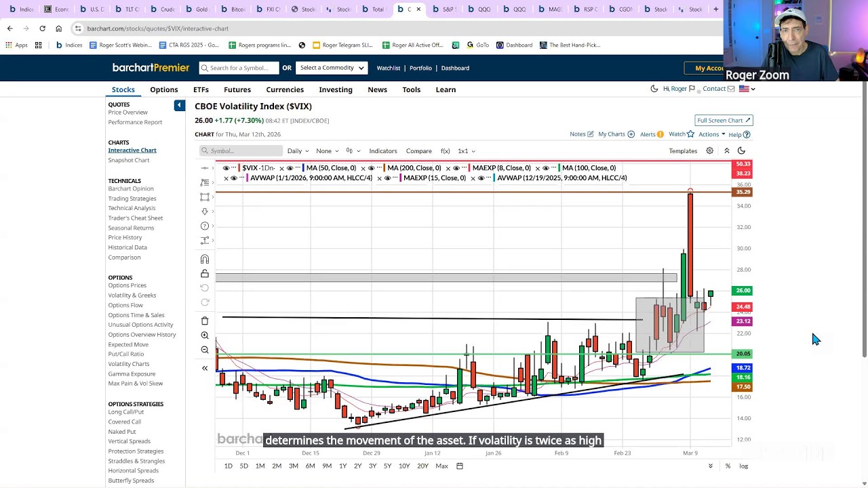Toggle the percent scale button
The width and height of the screenshot is (868, 488).
click(728, 466)
